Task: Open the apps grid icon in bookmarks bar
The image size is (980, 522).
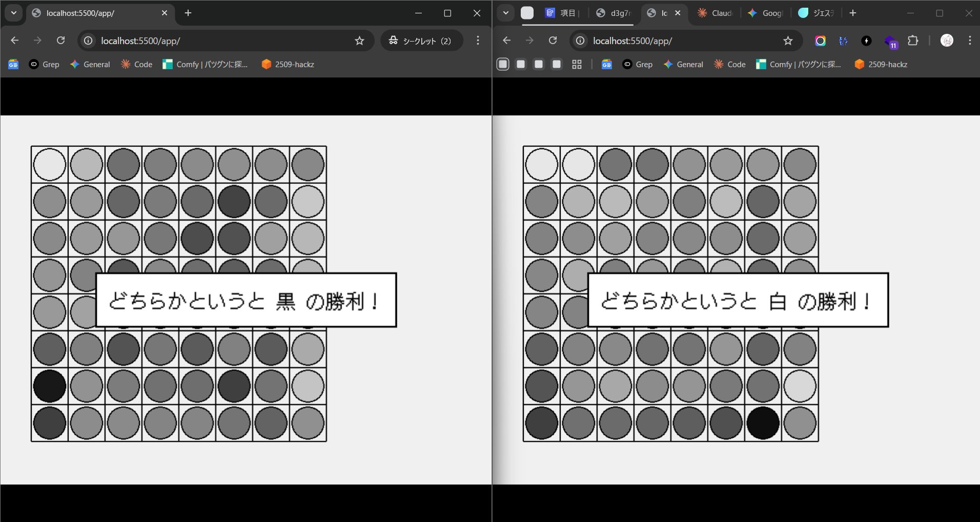Action: pyautogui.click(x=577, y=64)
